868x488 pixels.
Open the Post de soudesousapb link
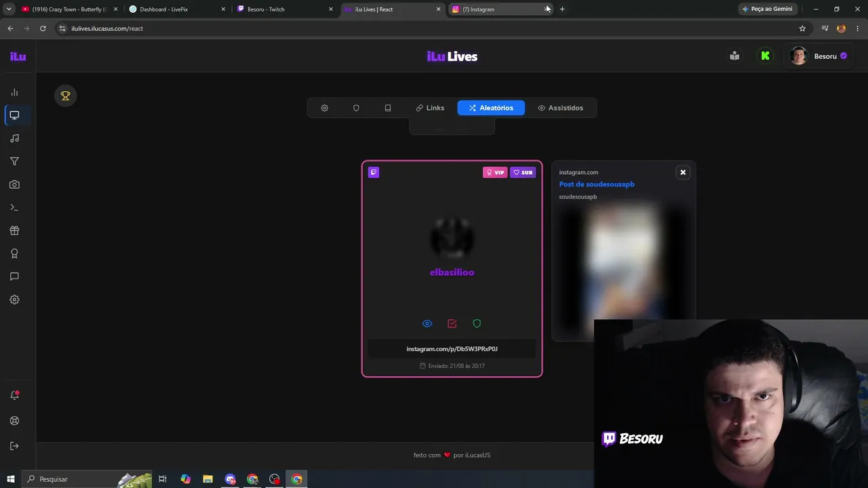click(597, 184)
